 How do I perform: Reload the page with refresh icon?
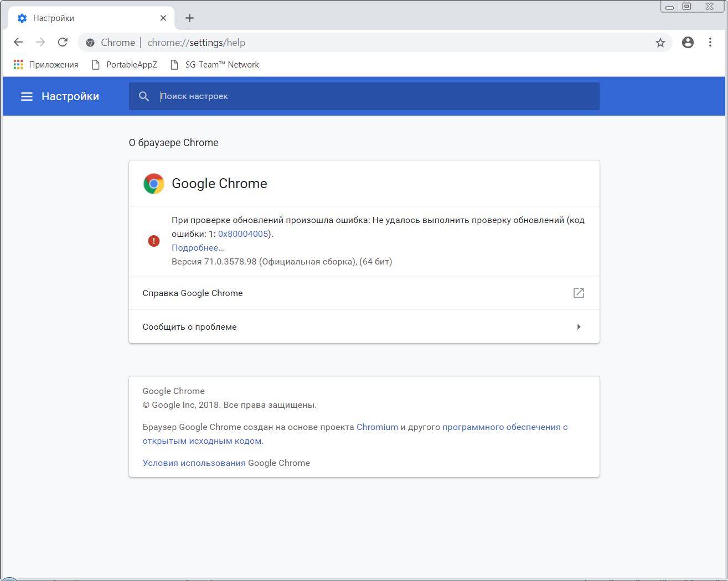point(63,42)
